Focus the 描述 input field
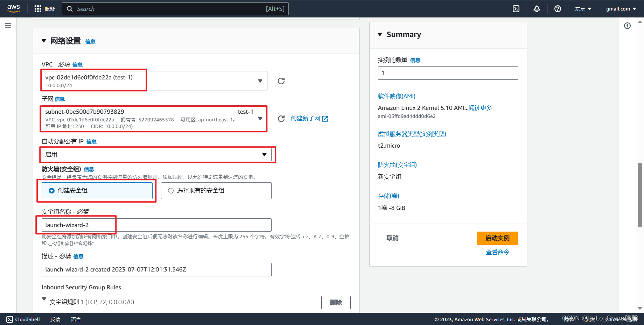 (x=156, y=270)
